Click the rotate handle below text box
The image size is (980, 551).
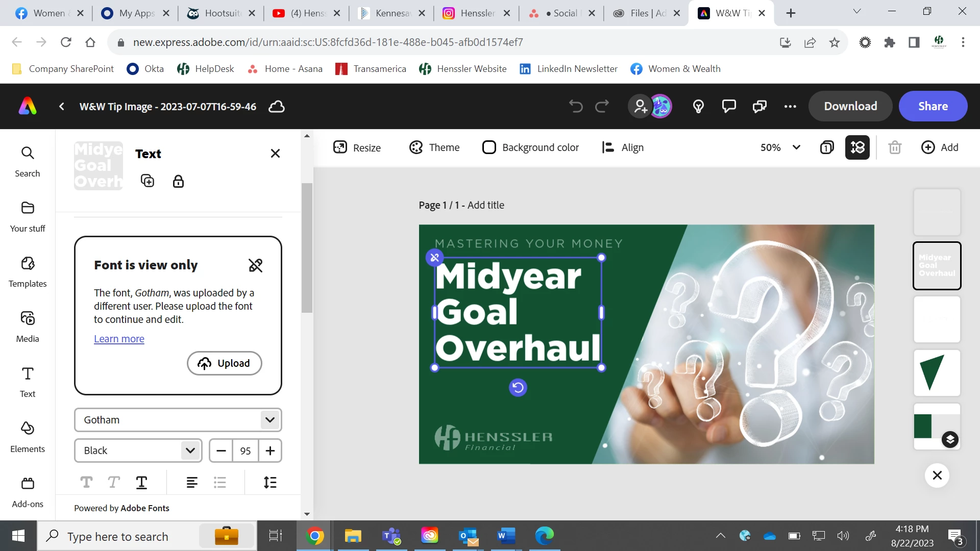click(x=518, y=388)
